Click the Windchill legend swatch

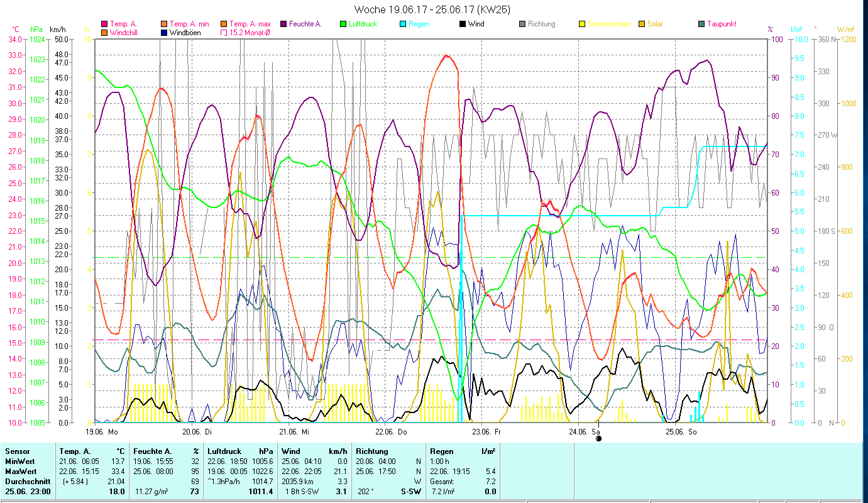[104, 33]
